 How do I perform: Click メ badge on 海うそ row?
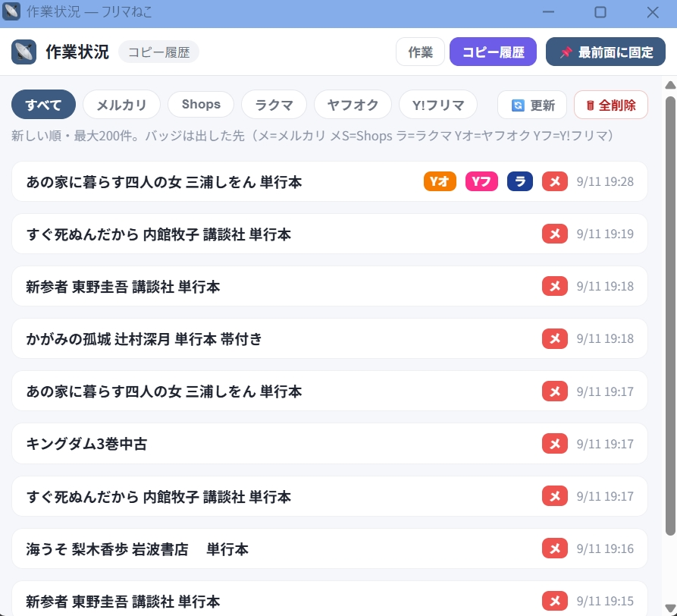tap(555, 548)
